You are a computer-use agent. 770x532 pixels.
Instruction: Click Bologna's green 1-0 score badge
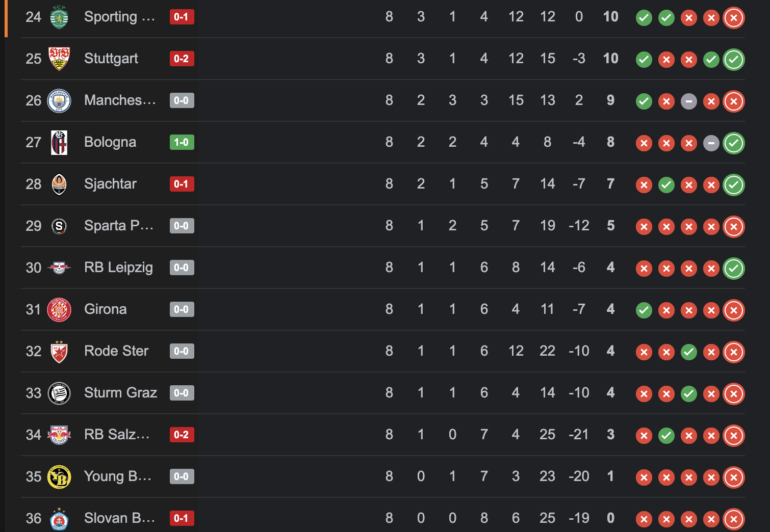point(182,142)
